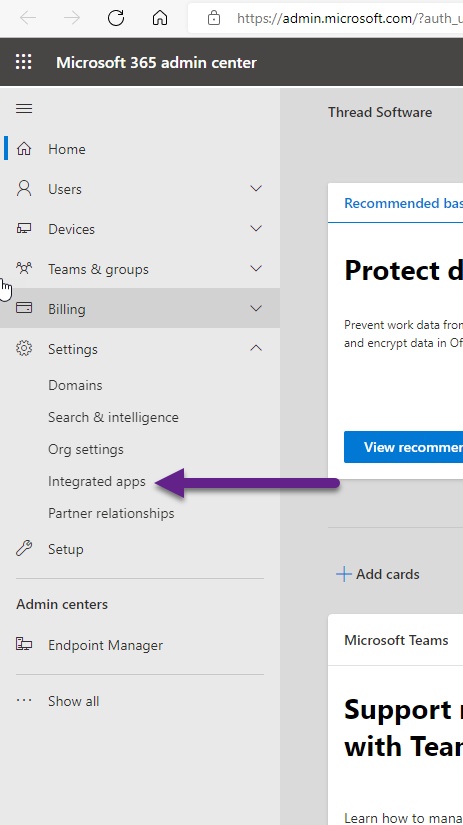Click the Home house icon in sidebar
The image size is (463, 825).
[x=24, y=149]
